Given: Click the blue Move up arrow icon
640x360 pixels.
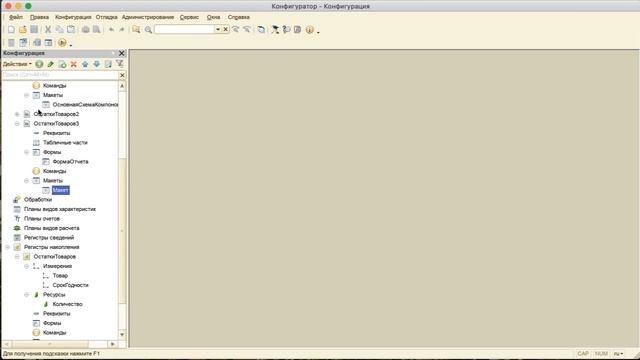Looking at the screenshot, I should coord(85,64).
